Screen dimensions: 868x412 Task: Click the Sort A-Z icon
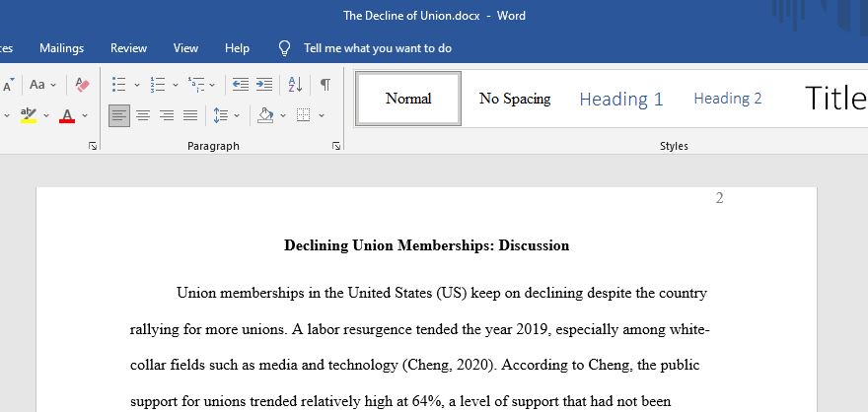click(295, 85)
